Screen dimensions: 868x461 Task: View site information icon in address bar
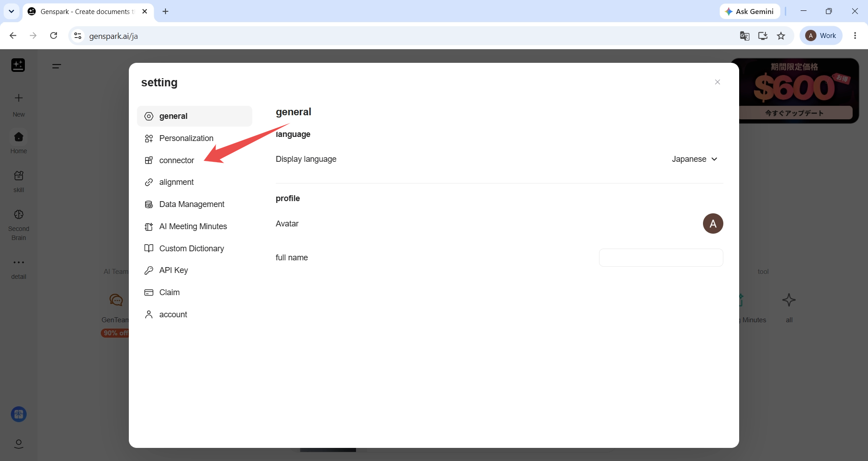pyautogui.click(x=78, y=36)
